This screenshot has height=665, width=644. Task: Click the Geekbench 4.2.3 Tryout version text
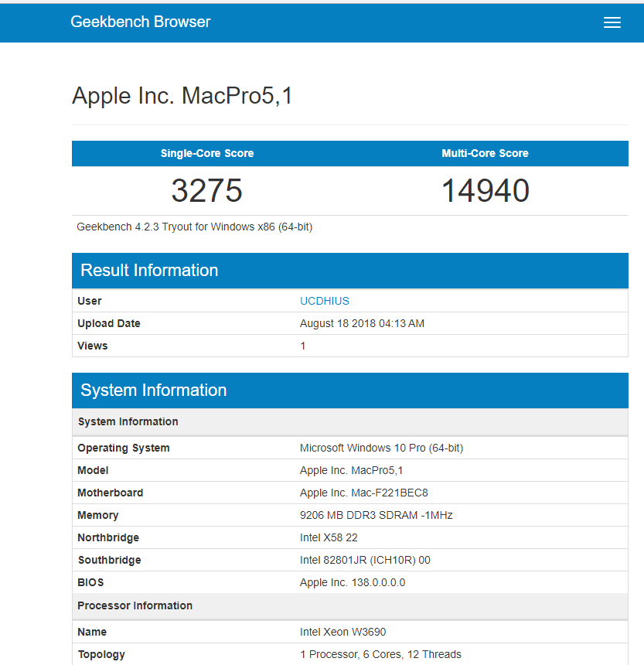[x=194, y=227]
